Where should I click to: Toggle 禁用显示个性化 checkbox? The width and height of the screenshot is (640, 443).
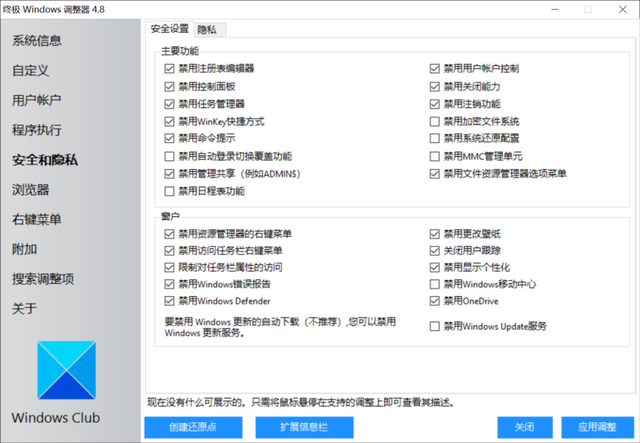435,267
